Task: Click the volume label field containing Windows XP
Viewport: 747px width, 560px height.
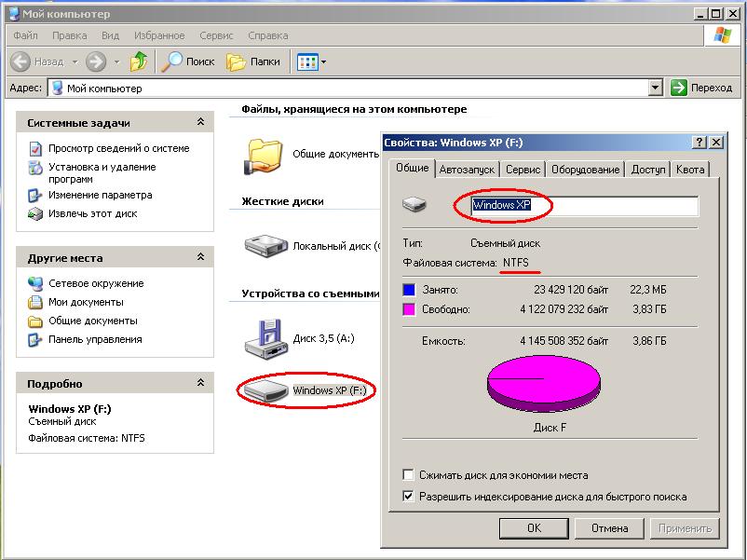Action: [585, 205]
